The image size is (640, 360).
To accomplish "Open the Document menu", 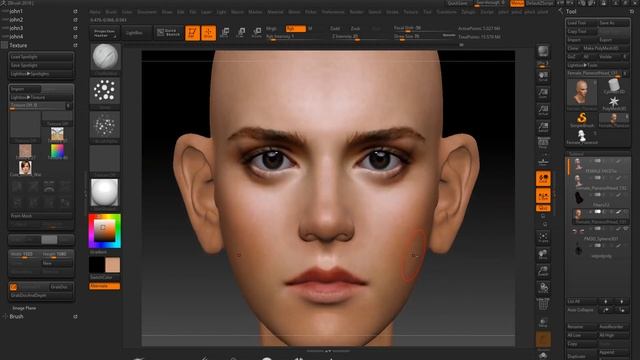I will pos(147,12).
